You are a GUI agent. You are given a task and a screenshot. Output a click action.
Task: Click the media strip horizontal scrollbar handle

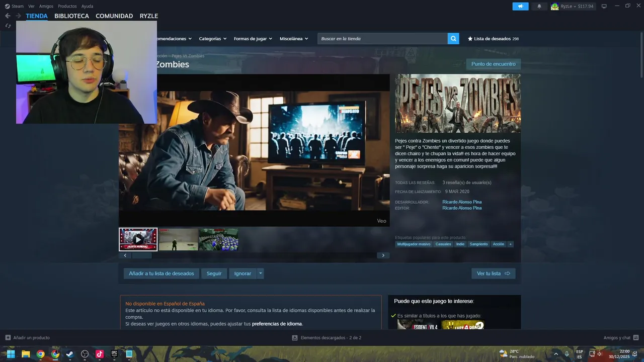tap(141, 255)
